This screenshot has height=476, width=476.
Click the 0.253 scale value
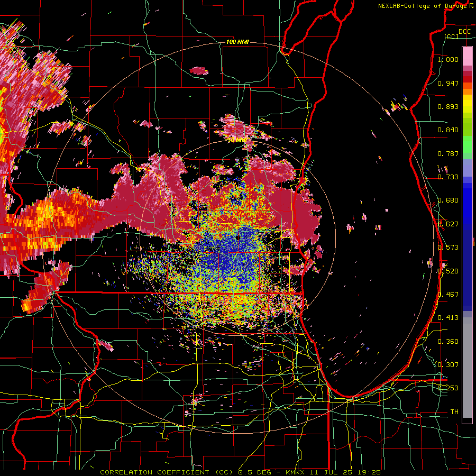(x=448, y=388)
